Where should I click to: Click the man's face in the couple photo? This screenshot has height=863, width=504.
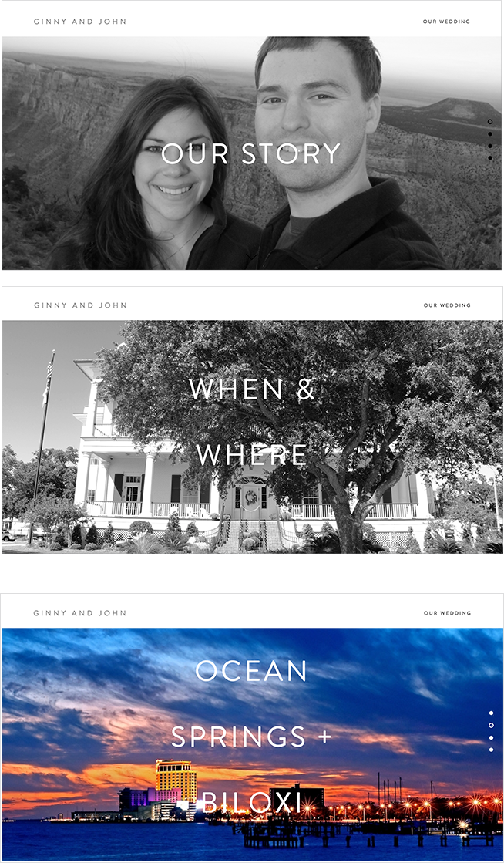pyautogui.click(x=311, y=118)
